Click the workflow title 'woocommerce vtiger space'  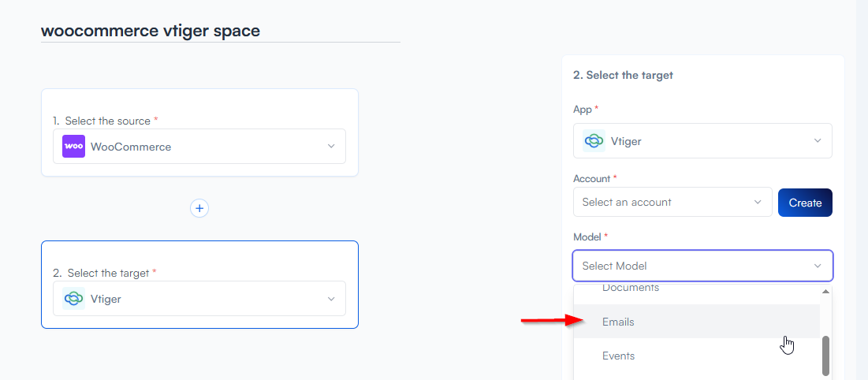click(x=151, y=31)
